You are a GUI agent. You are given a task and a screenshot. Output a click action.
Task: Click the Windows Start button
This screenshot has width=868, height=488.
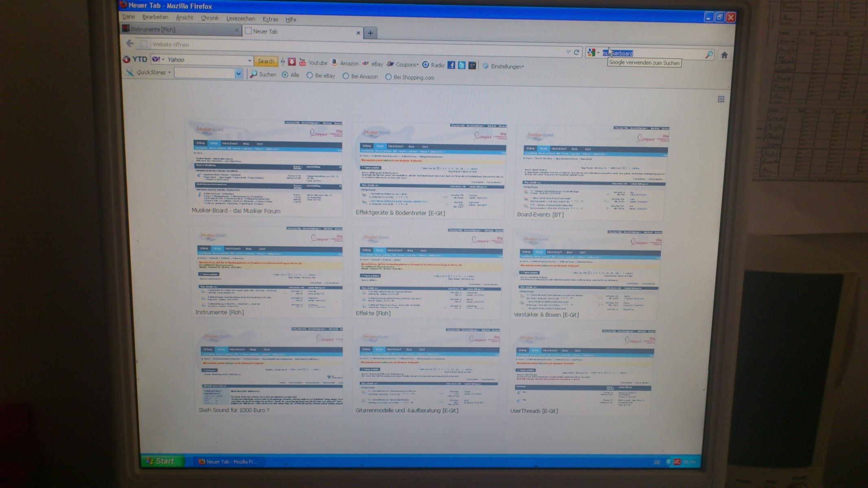pyautogui.click(x=162, y=461)
